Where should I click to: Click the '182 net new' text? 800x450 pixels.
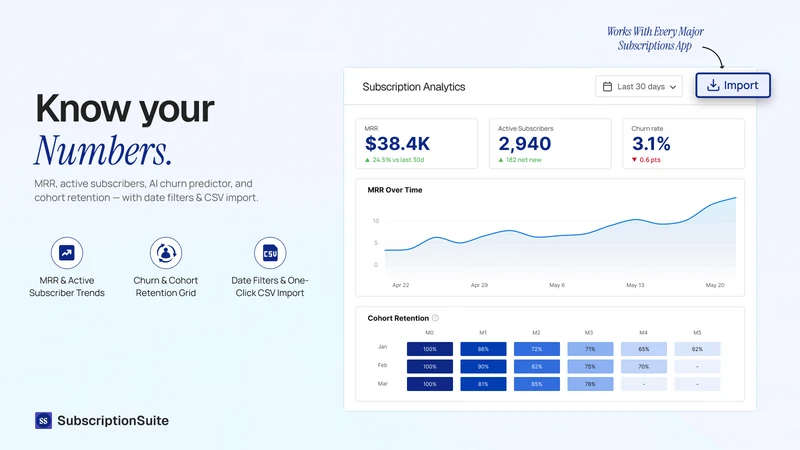click(x=523, y=160)
